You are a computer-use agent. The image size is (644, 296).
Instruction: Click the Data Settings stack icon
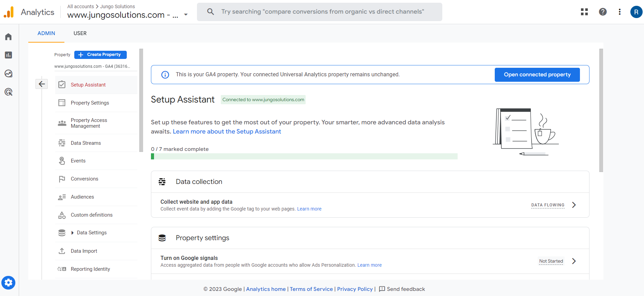pos(62,233)
